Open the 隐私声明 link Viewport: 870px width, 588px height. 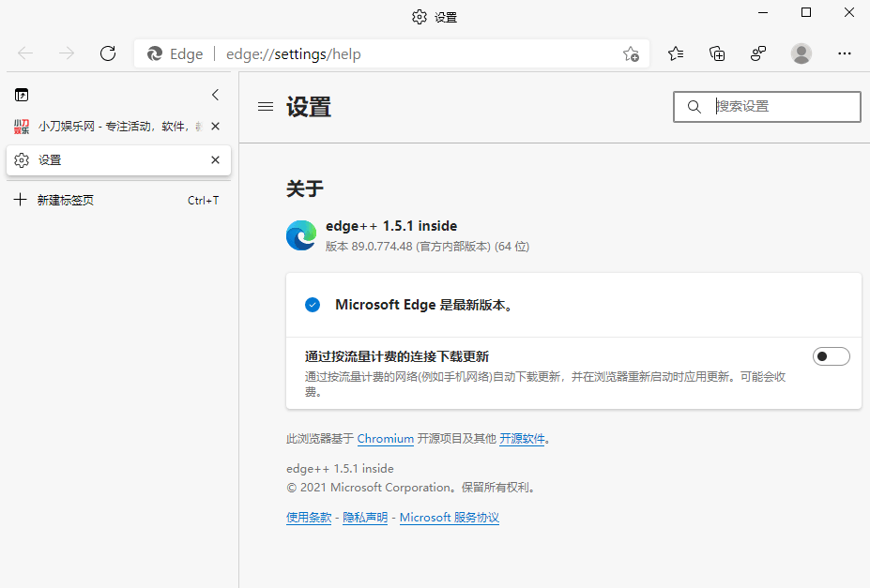[x=365, y=517]
